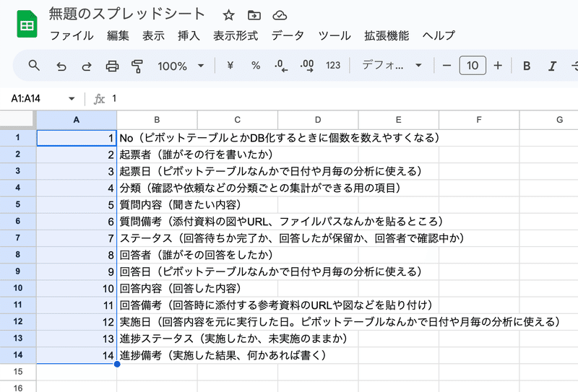Select column D header
The height and width of the screenshot is (392, 578).
(318, 120)
